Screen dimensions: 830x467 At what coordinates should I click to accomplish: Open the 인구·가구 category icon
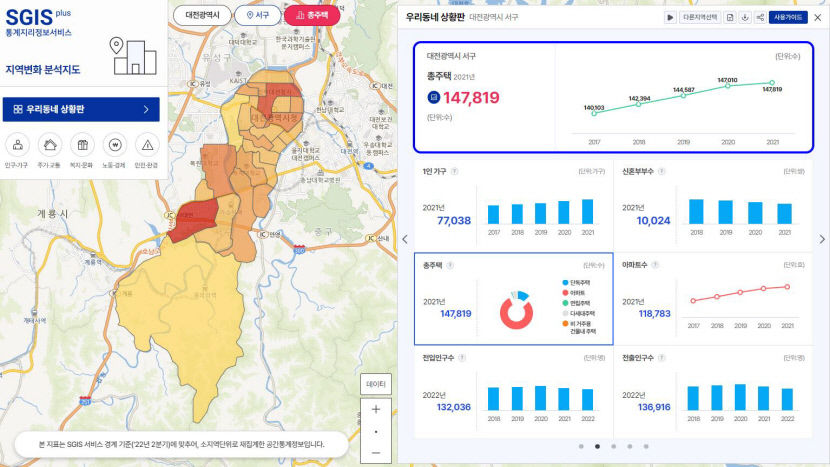point(17,145)
